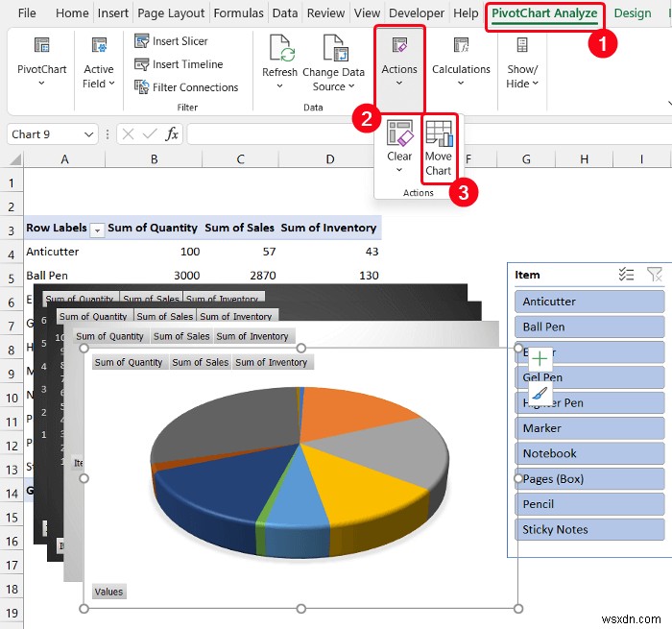Screen dimensions: 672x629
Task: Switch to the Insert tab
Action: click(112, 13)
